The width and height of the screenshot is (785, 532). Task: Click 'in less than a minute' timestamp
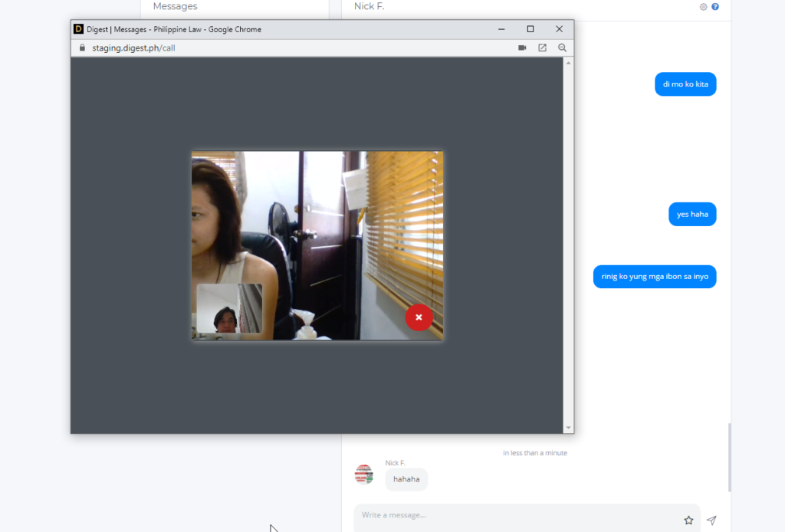click(534, 453)
